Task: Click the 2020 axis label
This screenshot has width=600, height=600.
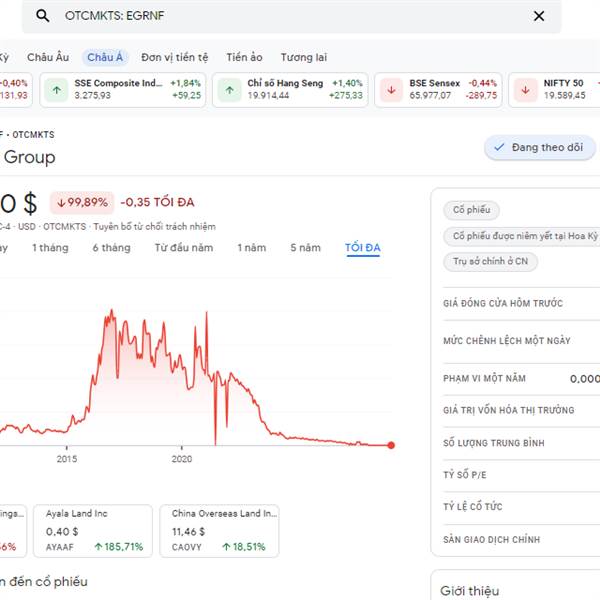Action: tap(182, 459)
